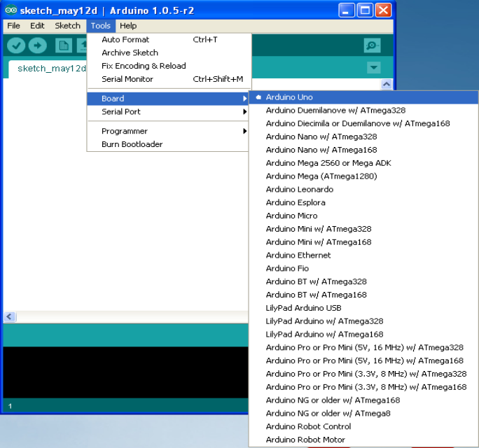
Task: Select Arduino Leonardo board
Action: (363, 189)
